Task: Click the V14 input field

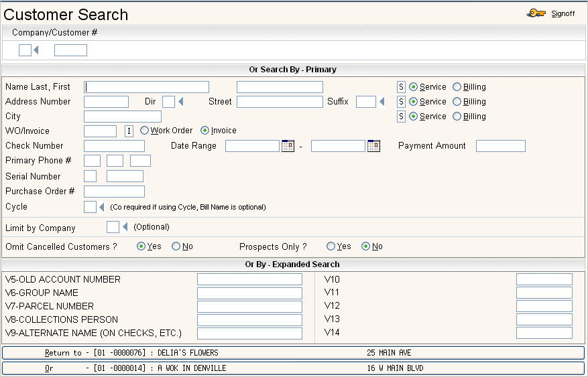Action: [x=544, y=332]
